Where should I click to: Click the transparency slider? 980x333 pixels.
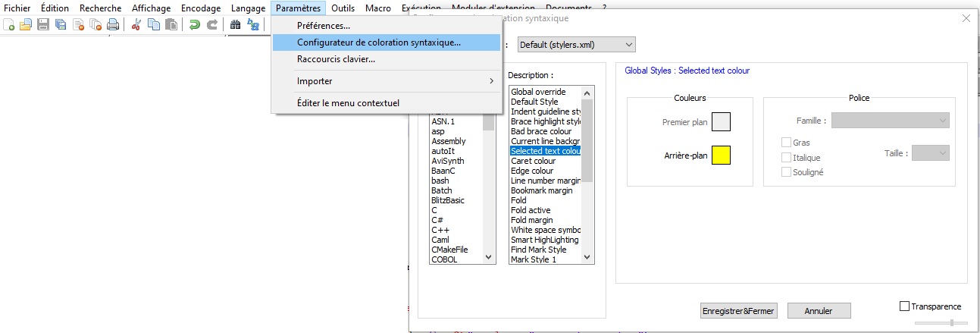point(941,322)
